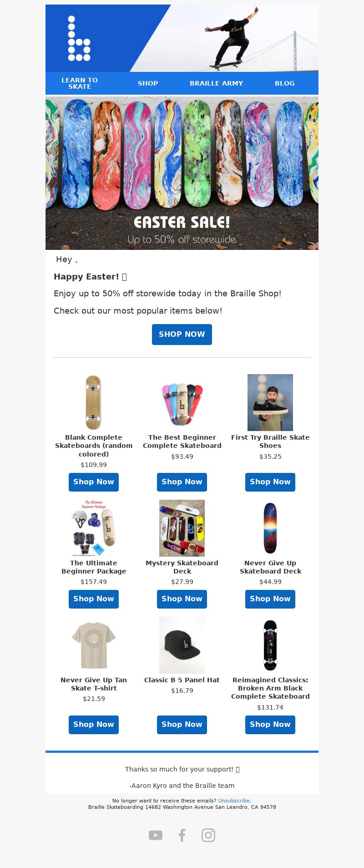Open the Facebook icon link

pos(182,835)
